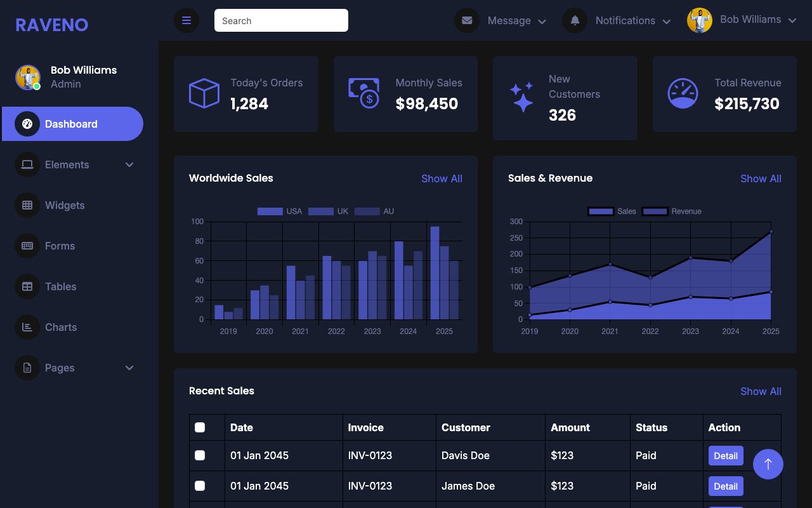Select the Dashboard speedometer icon
The height and width of the screenshot is (508, 812).
(27, 124)
